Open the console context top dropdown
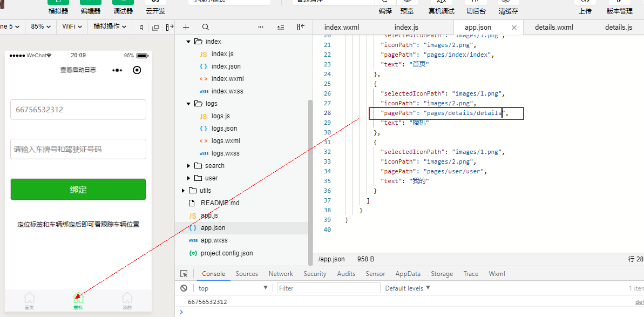This screenshot has height=317, width=644. [x=233, y=288]
